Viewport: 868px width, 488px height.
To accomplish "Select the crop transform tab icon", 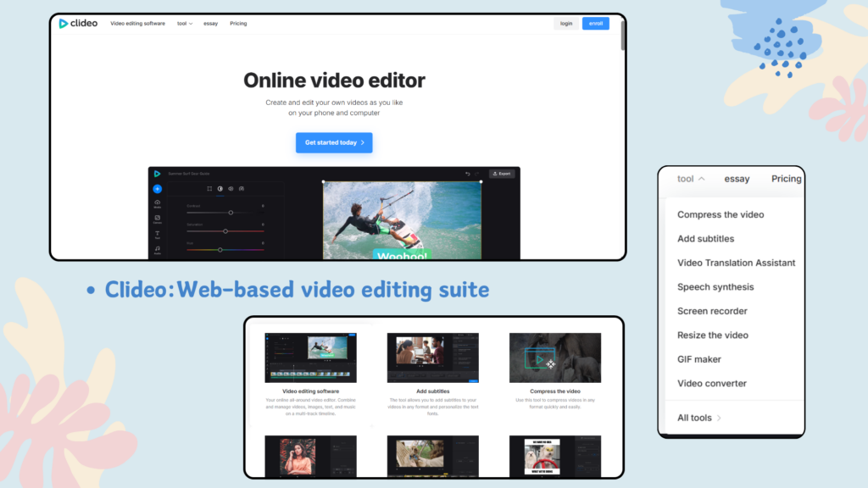I will coord(209,189).
